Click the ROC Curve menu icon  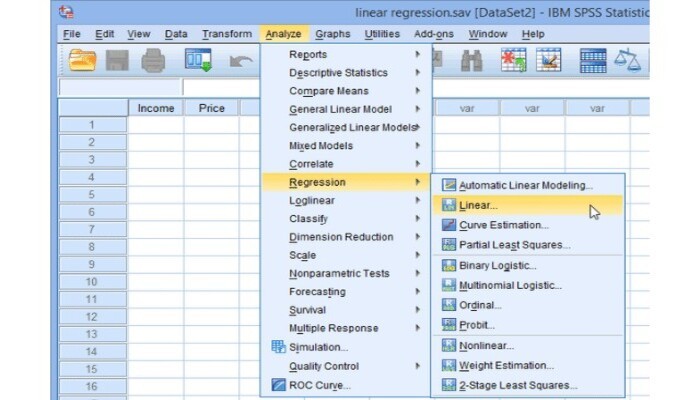279,385
